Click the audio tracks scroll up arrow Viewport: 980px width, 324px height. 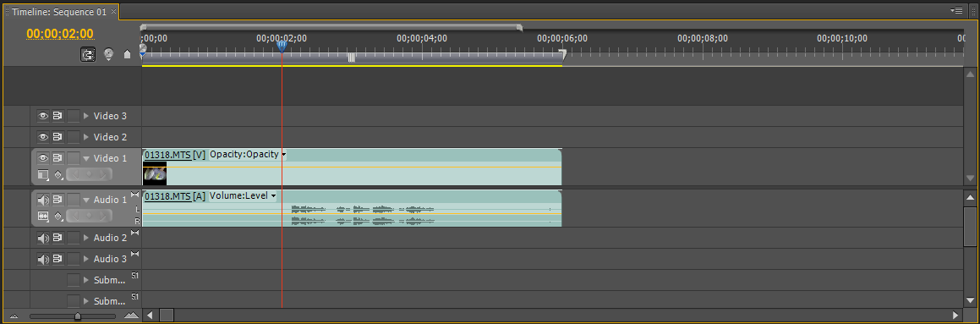pos(969,198)
